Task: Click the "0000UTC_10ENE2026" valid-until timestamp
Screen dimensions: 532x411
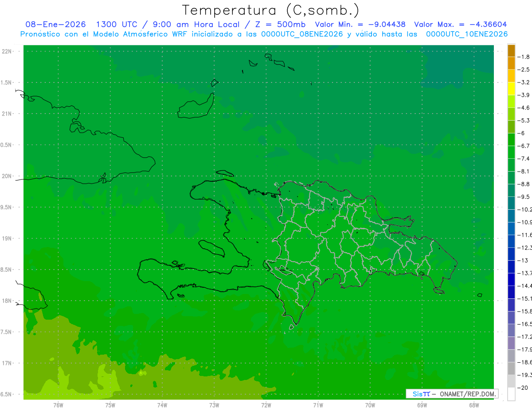Action: pos(467,34)
